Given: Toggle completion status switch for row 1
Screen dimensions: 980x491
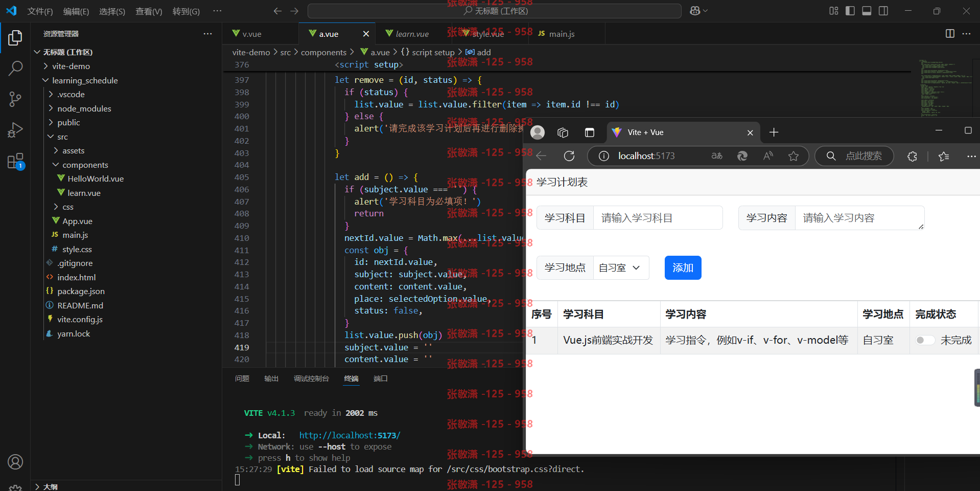Looking at the screenshot, I should [925, 340].
